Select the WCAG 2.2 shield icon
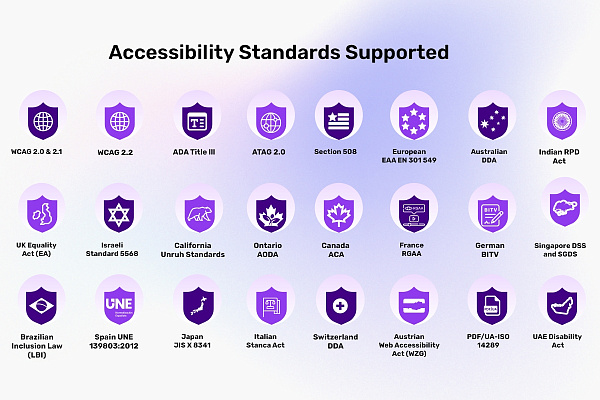This screenshot has width=600, height=400. (120, 121)
